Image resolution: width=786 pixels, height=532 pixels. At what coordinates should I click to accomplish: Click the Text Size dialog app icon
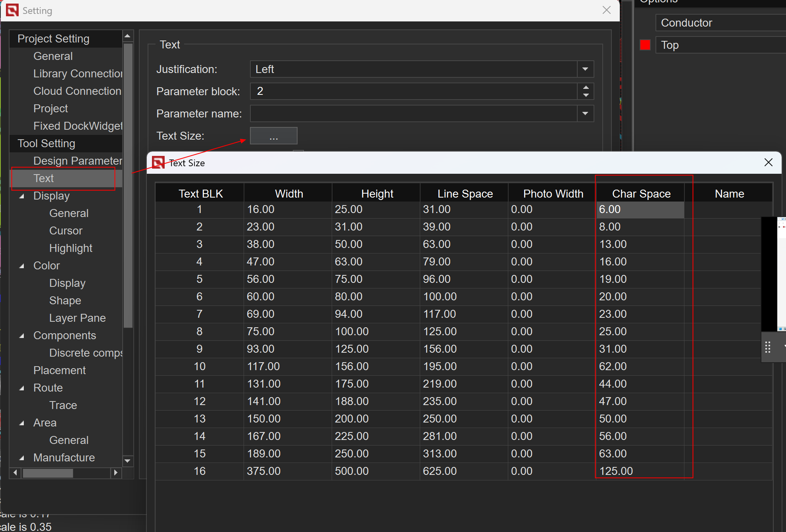tap(158, 163)
